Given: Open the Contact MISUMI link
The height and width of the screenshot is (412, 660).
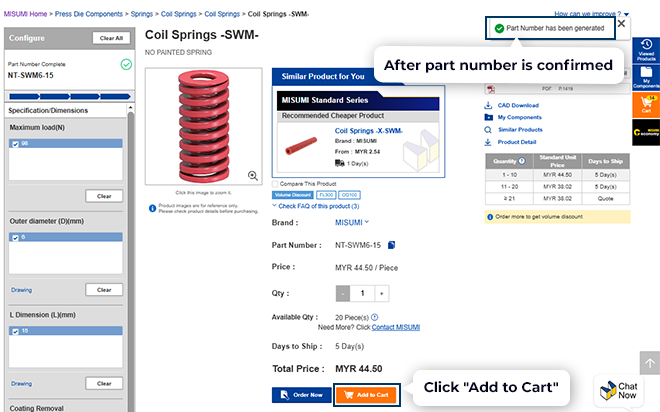Looking at the screenshot, I should [x=396, y=327].
